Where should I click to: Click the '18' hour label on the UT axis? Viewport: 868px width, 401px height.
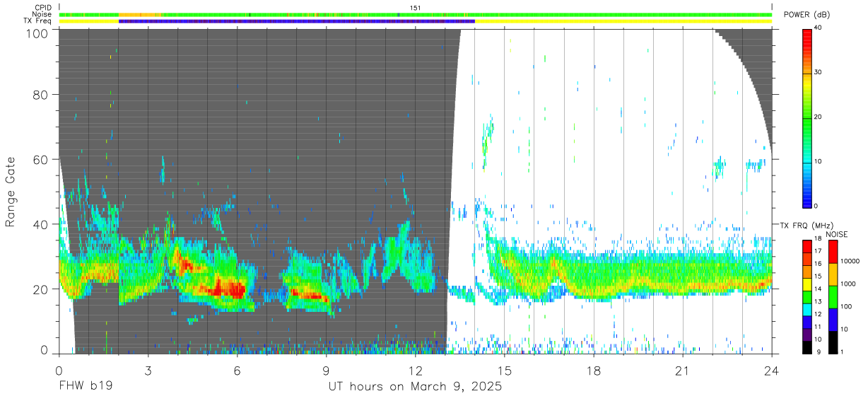pos(594,370)
